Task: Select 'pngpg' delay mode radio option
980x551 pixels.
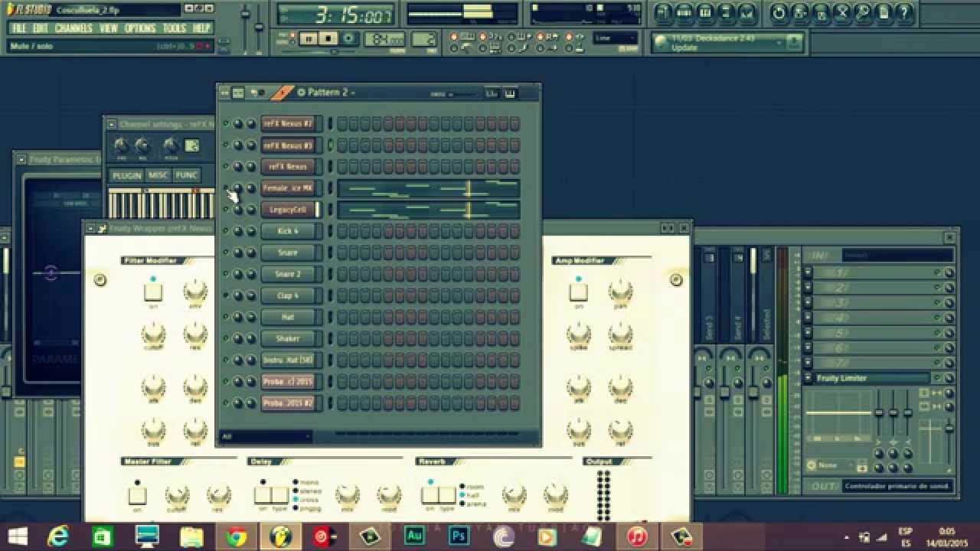Action: click(308, 508)
